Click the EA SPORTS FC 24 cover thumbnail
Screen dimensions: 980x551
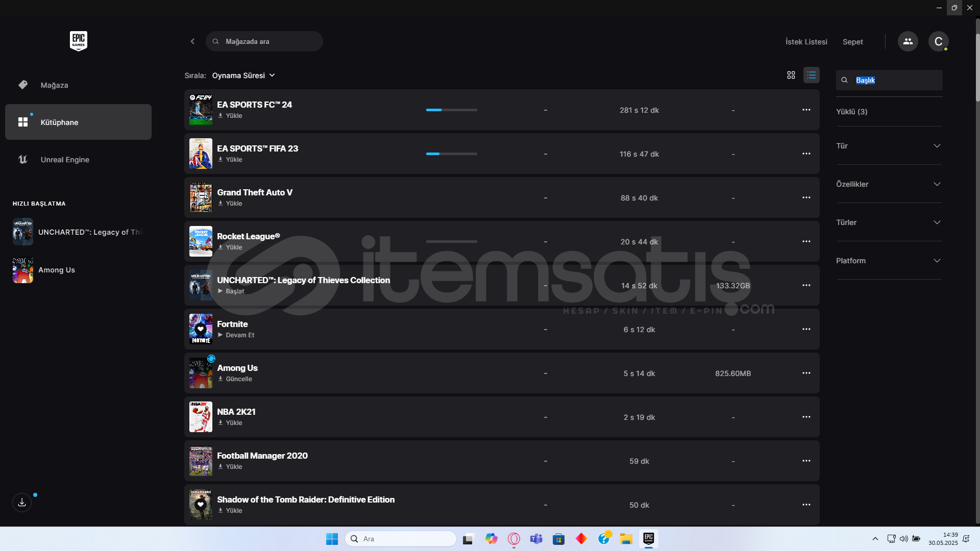pyautogui.click(x=201, y=110)
